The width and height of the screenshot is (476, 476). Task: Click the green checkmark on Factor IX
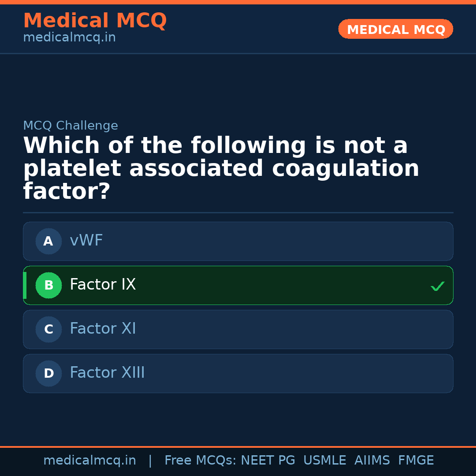pos(438,286)
